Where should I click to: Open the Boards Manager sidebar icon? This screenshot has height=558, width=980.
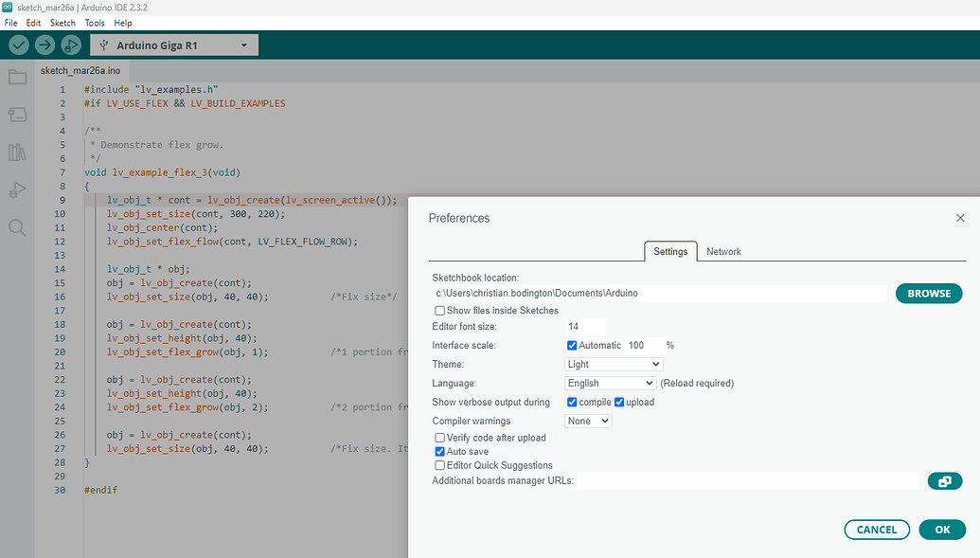[x=17, y=115]
